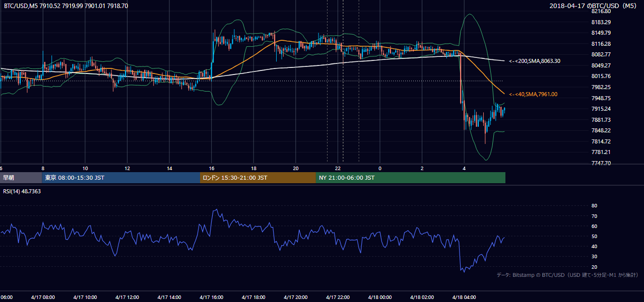Click the bottom time label 4/17 14:00
Viewport: 644px width, 302px height.
(x=169, y=297)
